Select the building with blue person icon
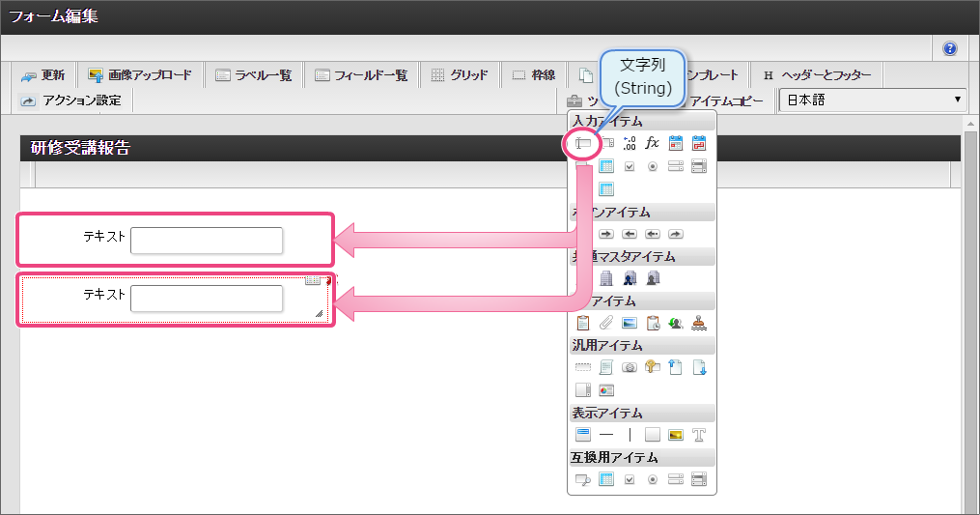The width and height of the screenshot is (980, 515). 630,278
